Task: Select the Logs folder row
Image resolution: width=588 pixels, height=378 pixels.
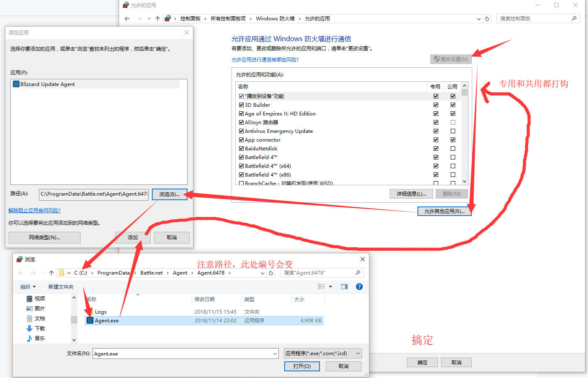Action: point(204,312)
